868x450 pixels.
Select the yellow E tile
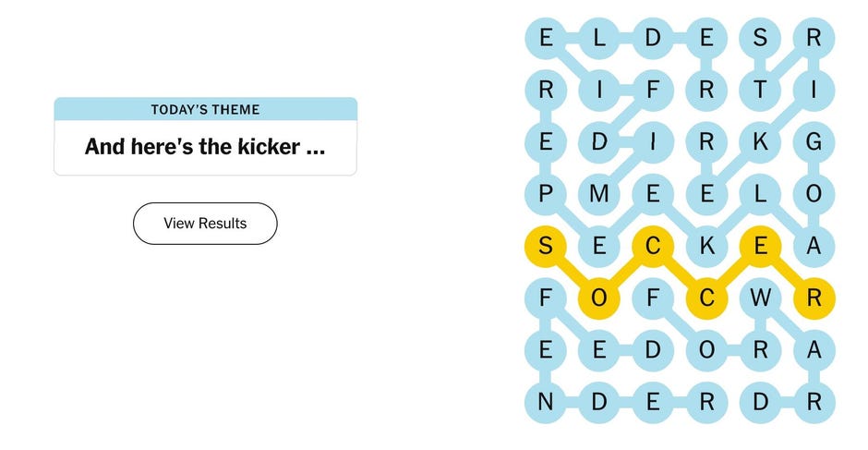point(760,246)
